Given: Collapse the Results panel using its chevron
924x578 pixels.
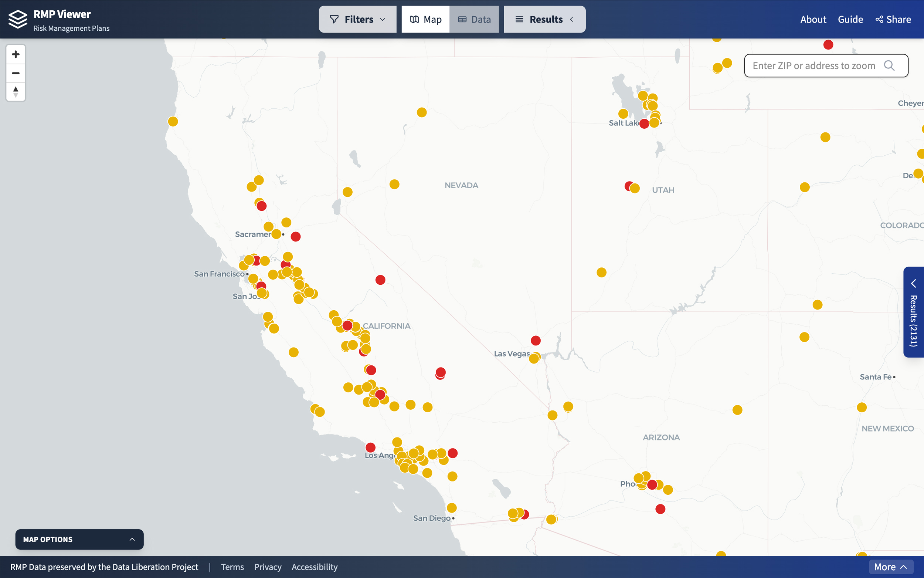Looking at the screenshot, I should [x=572, y=19].
